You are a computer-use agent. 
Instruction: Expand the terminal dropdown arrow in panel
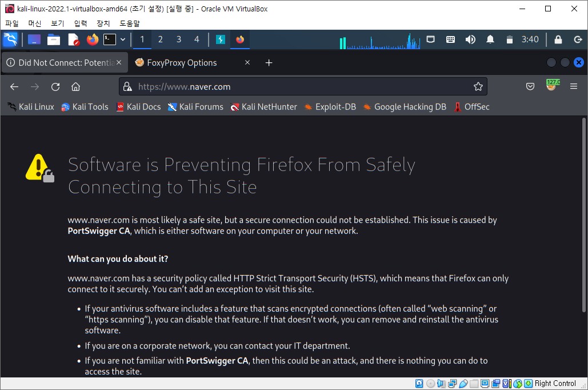tap(123, 39)
